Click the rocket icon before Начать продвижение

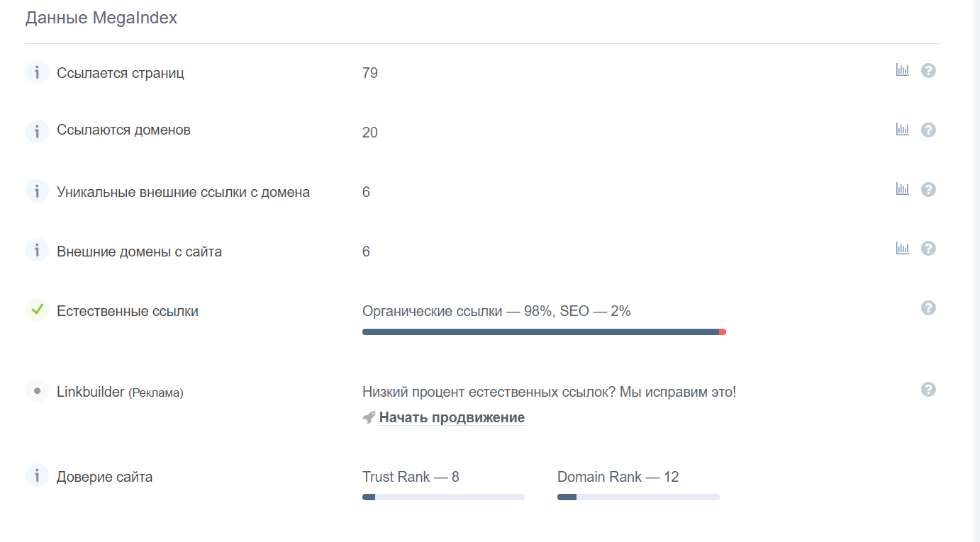point(369,418)
